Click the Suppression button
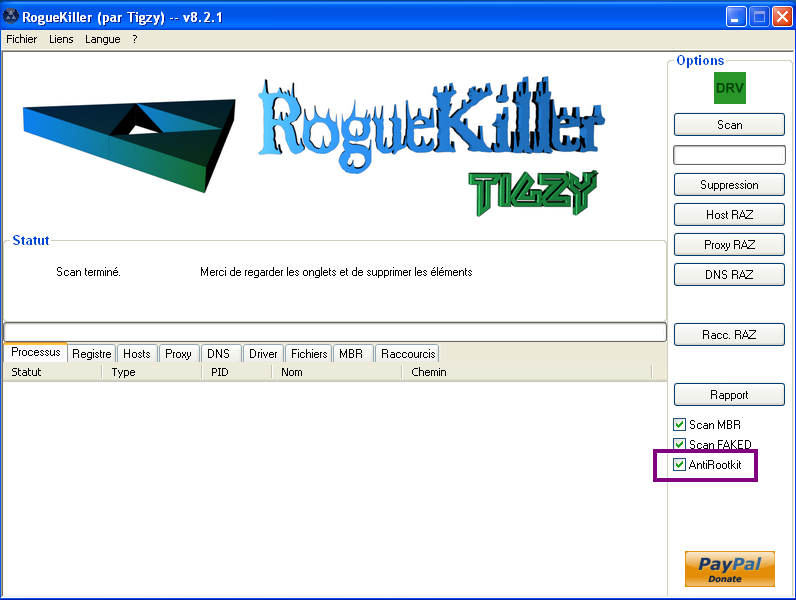 pos(729,185)
